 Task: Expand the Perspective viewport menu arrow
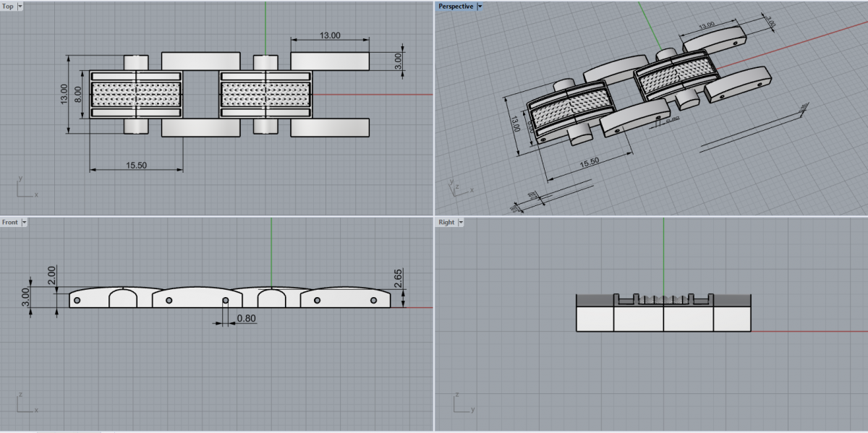(480, 7)
